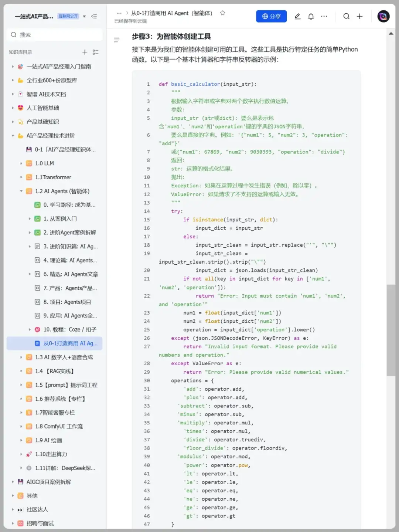Toggle the directory list settings icon

[96, 52]
